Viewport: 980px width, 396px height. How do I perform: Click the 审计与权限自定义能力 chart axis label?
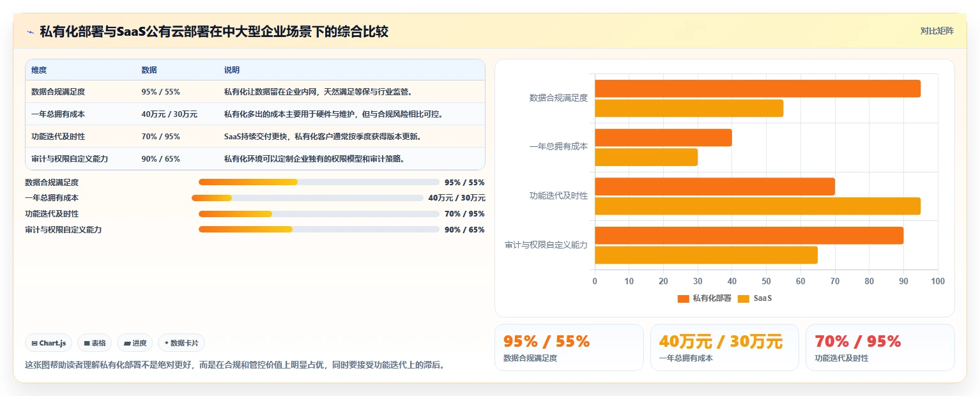click(x=546, y=245)
